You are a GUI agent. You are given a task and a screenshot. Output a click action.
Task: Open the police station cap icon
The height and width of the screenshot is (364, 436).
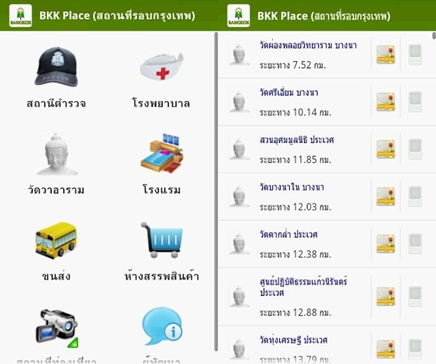tap(56, 66)
